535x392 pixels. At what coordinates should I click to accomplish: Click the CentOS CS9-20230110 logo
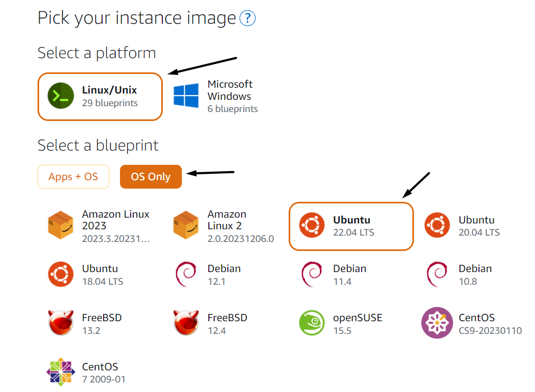437,323
